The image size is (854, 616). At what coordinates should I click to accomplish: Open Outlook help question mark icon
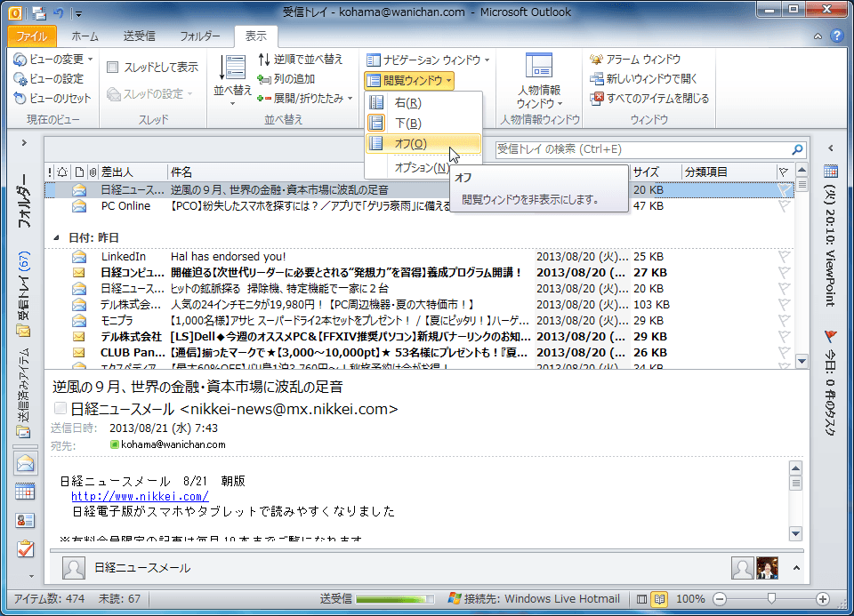click(x=837, y=36)
